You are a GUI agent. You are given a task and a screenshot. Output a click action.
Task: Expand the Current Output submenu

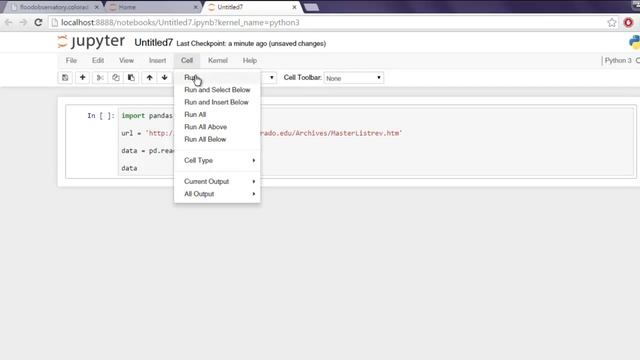[x=217, y=182]
